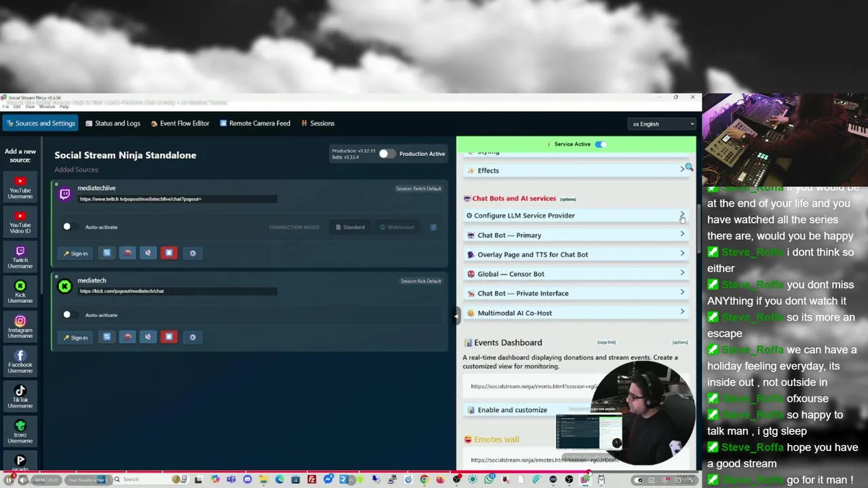Viewport: 868px width, 488px height.
Task: Add a Twitch Username source
Action: [20, 257]
